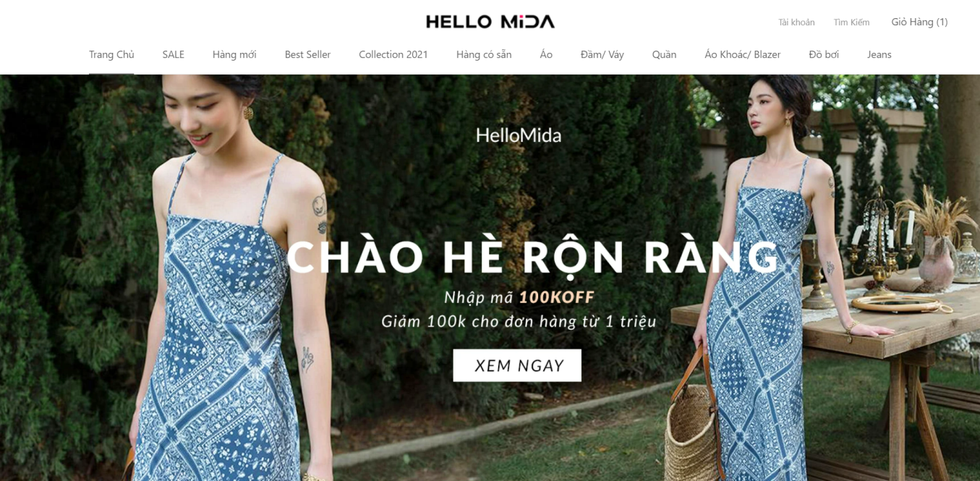980x481 pixels.
Task: Choose Đầm/ Váy category
Action: (602, 54)
